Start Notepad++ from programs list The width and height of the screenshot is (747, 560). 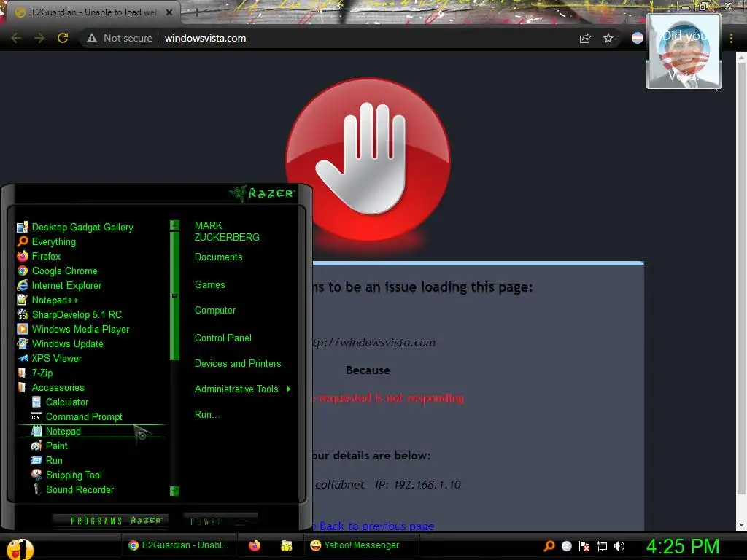click(x=47, y=300)
